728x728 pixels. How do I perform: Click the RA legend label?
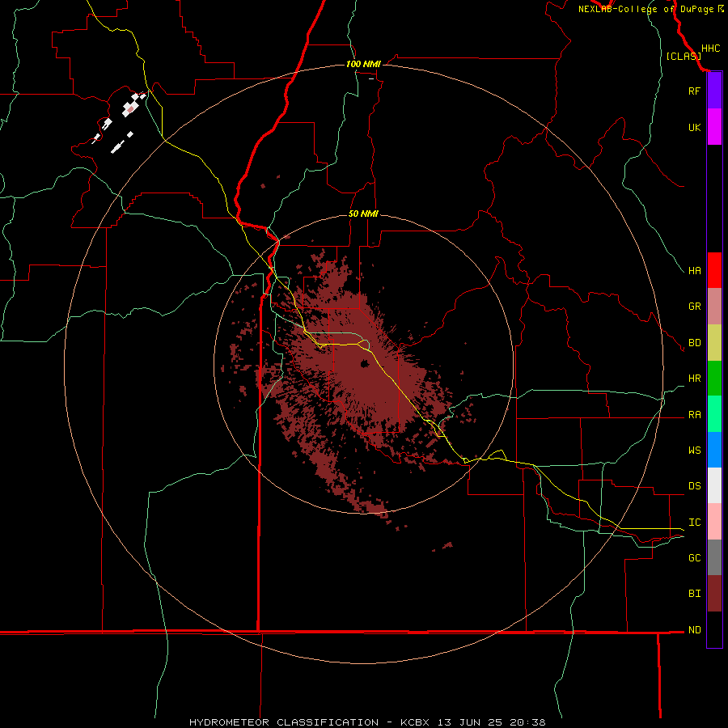[x=694, y=415]
